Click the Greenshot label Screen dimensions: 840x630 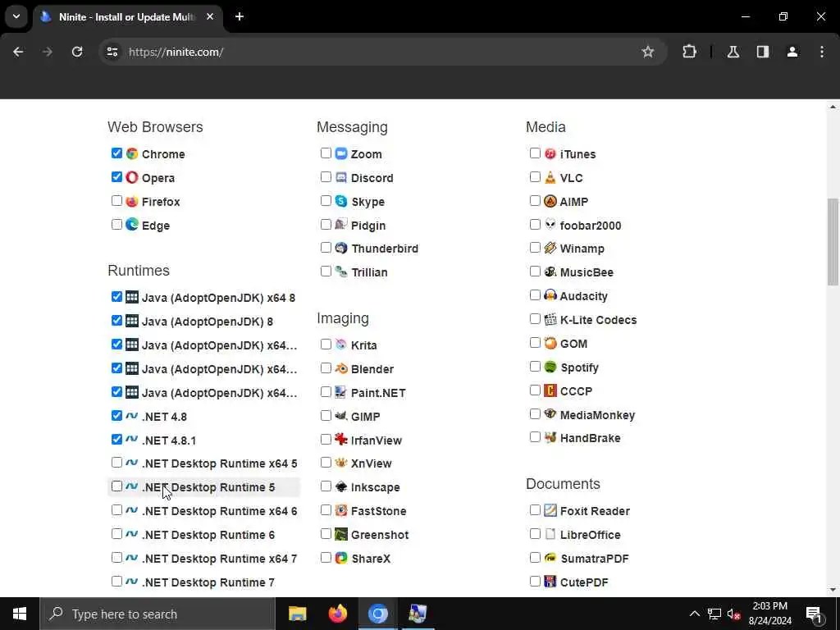pyautogui.click(x=380, y=535)
